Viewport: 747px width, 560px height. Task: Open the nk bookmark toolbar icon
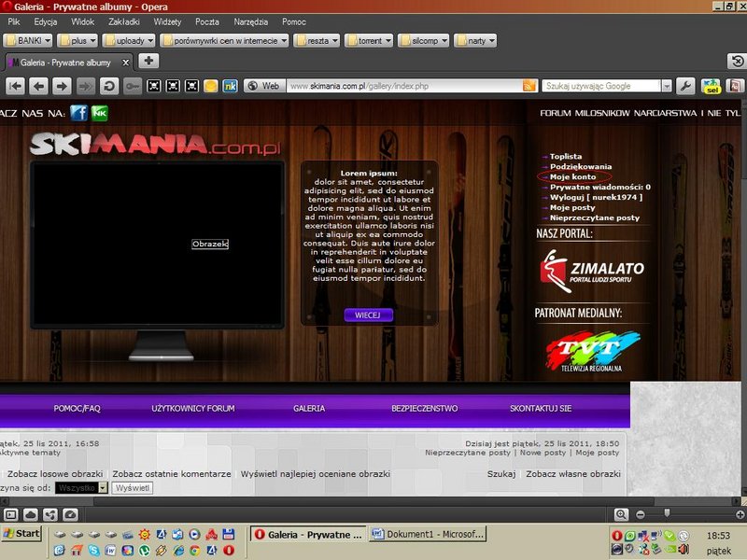(230, 86)
